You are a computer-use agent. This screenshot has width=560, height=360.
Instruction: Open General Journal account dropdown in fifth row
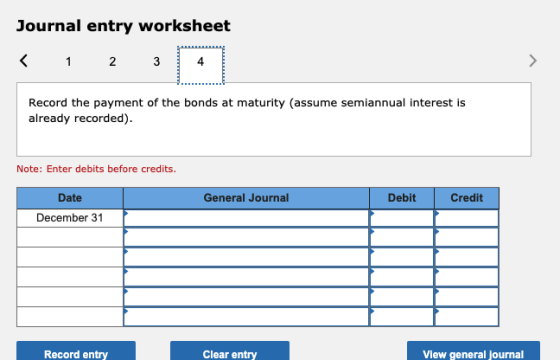click(246, 297)
